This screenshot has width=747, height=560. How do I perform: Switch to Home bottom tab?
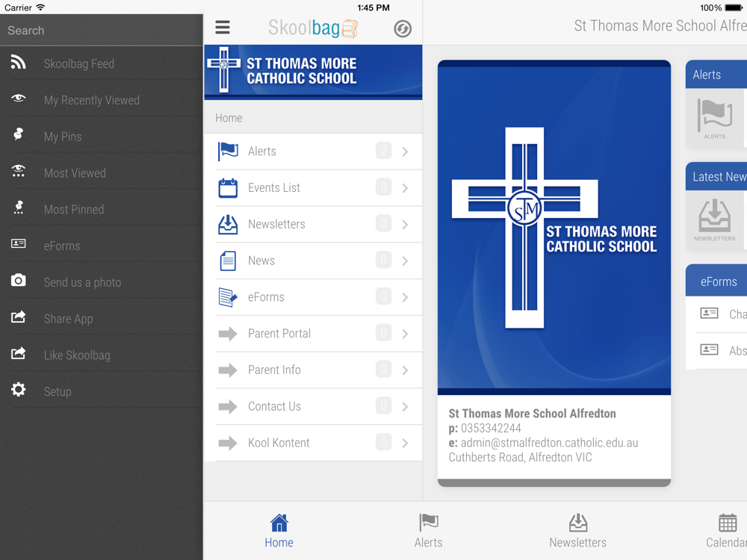tap(279, 530)
